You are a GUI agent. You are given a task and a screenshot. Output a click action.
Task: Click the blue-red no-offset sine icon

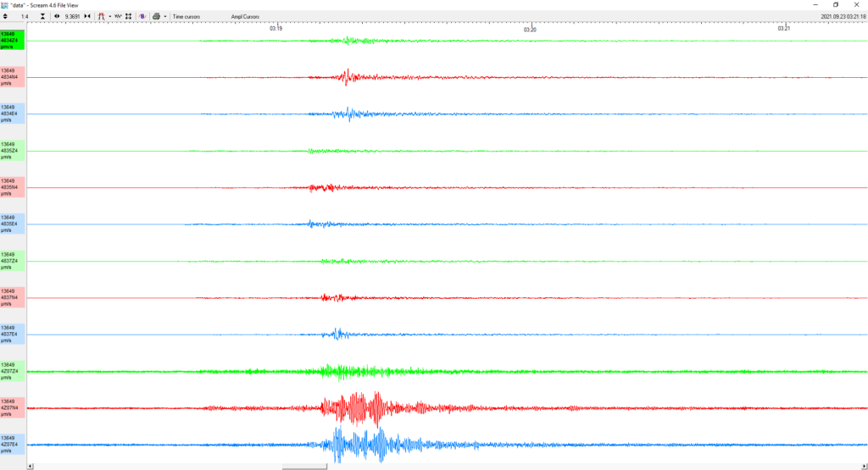(142, 17)
